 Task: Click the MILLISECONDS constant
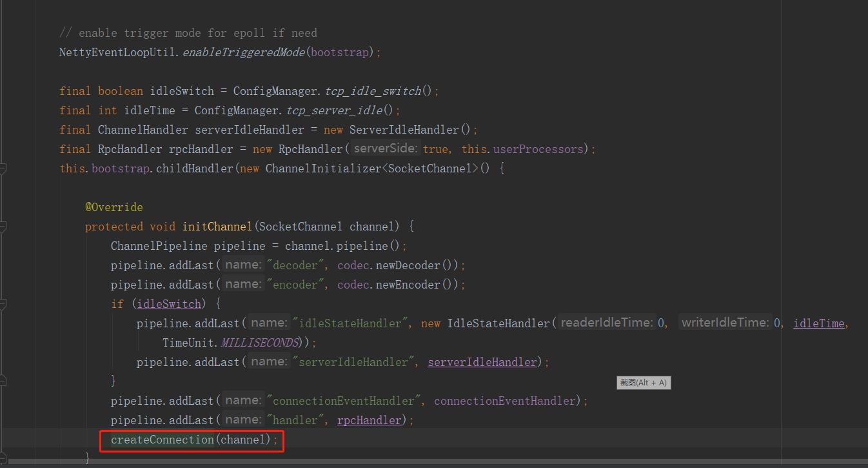point(260,343)
